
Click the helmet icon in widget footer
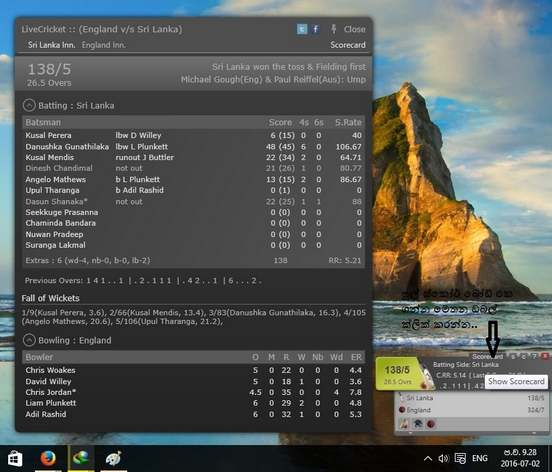click(x=418, y=424)
